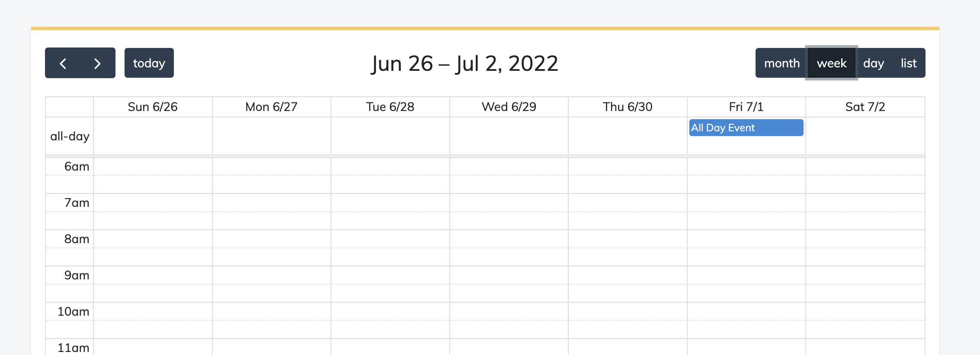Click the Wed 6/29 column header
This screenshot has height=355, width=980.
click(x=509, y=107)
